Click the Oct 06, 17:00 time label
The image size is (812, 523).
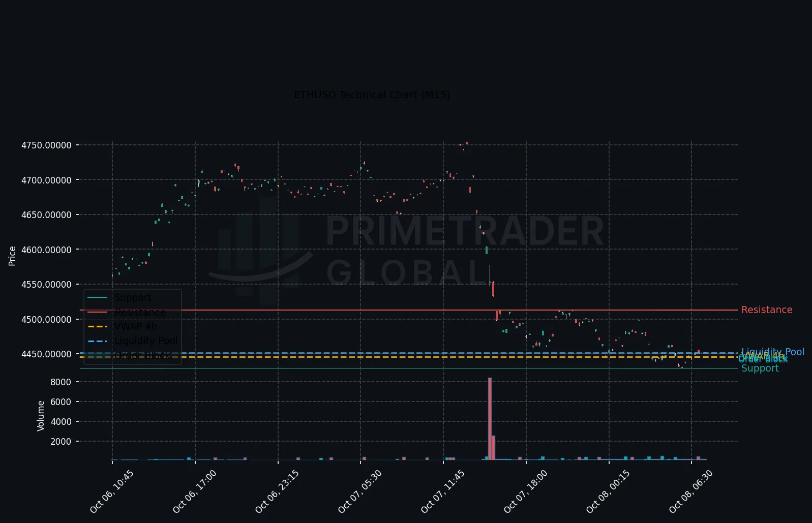click(195, 491)
